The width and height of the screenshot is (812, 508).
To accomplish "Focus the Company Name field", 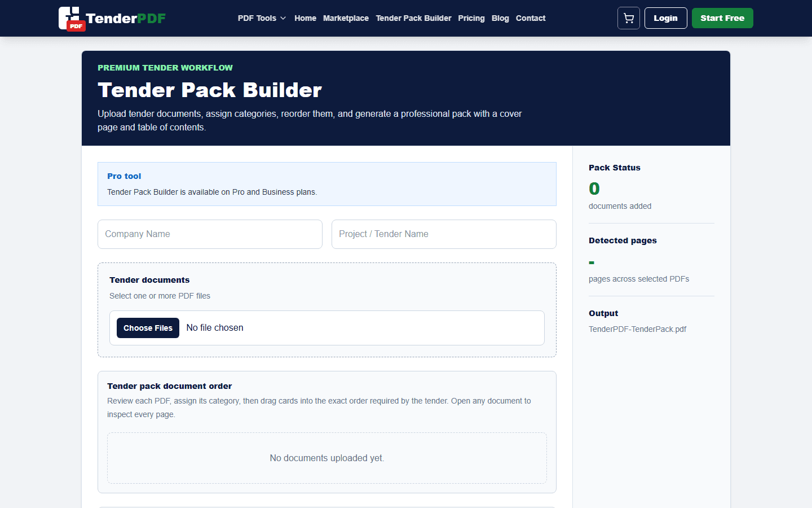I will point(210,234).
